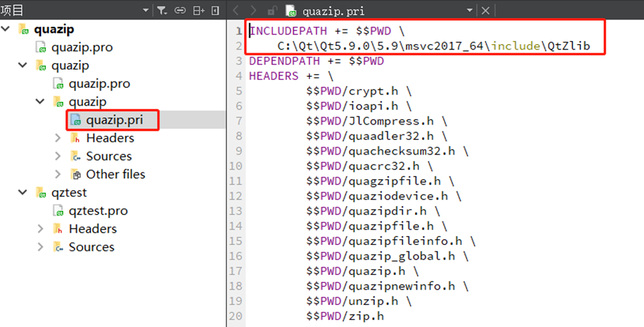
Task: Collapse the third-level quazip folder
Action: pos(40,101)
